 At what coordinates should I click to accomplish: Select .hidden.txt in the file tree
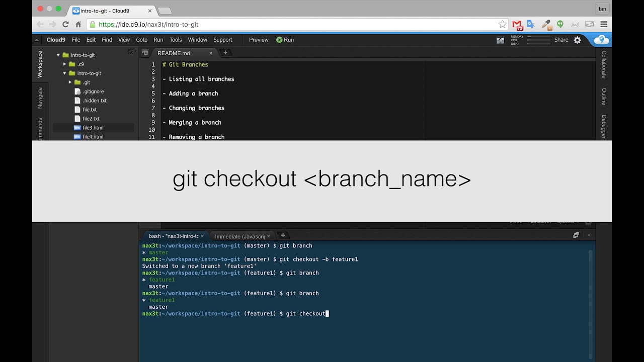coord(95,101)
